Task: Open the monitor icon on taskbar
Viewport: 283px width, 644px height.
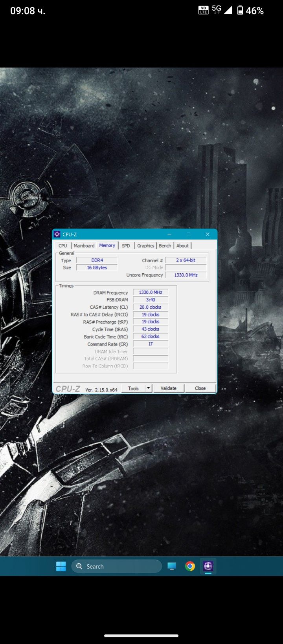Action: click(x=172, y=566)
